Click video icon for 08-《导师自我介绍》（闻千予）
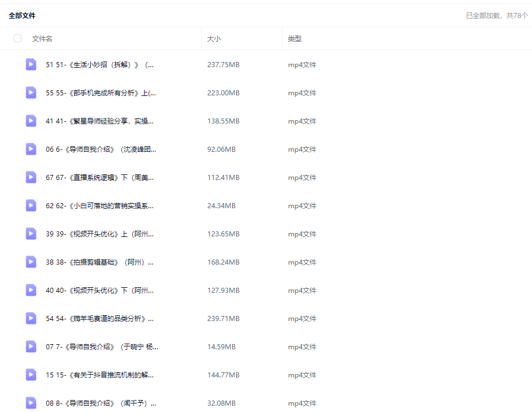The height and width of the screenshot is (413, 532). [31, 403]
